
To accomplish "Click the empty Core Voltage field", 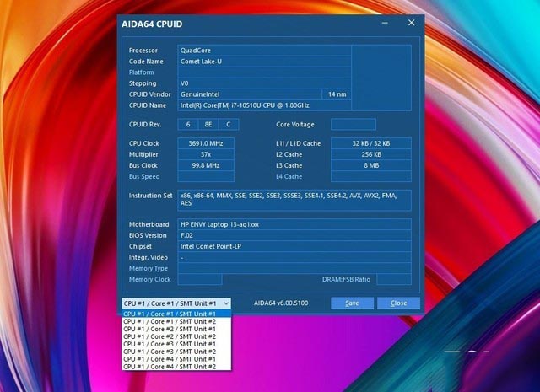I will tap(354, 125).
